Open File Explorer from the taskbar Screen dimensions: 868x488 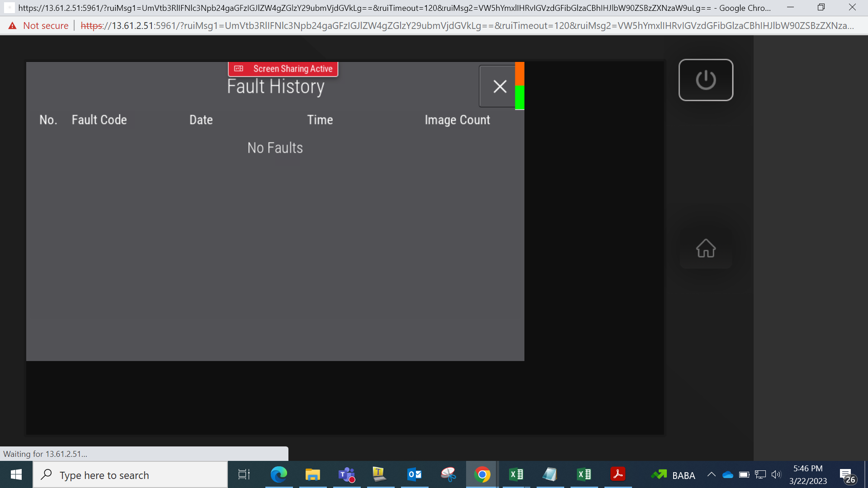[x=312, y=474]
